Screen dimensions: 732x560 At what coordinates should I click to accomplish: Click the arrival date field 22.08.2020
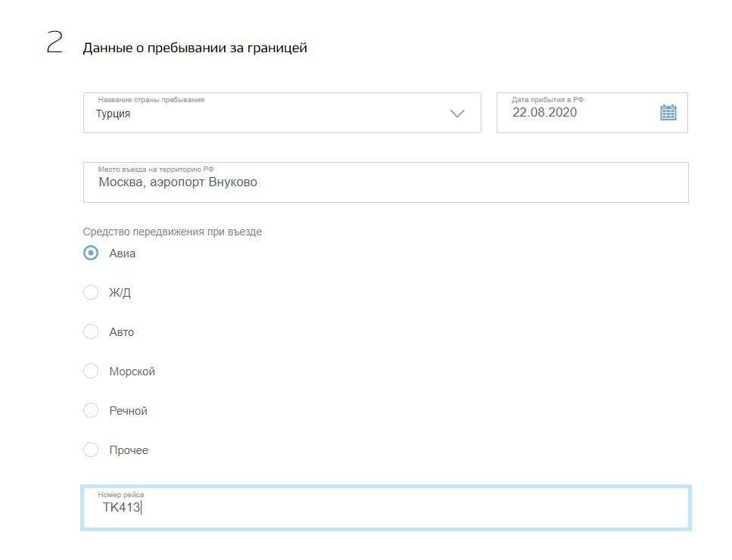[592, 113]
